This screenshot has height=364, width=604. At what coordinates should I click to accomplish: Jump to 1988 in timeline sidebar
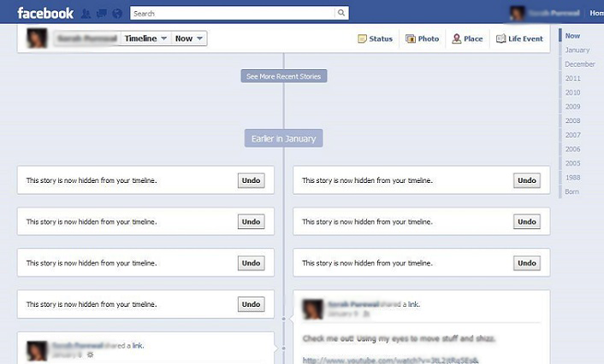tap(573, 178)
